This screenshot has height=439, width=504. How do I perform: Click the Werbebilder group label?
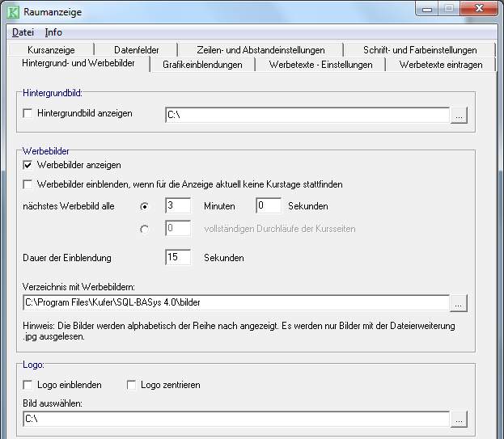pyautogui.click(x=45, y=151)
